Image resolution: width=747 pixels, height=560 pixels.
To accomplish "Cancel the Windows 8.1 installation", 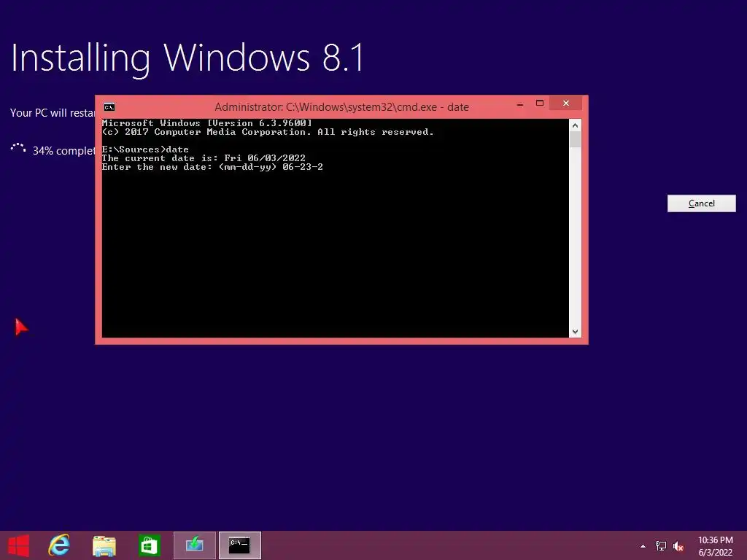I will pyautogui.click(x=701, y=203).
